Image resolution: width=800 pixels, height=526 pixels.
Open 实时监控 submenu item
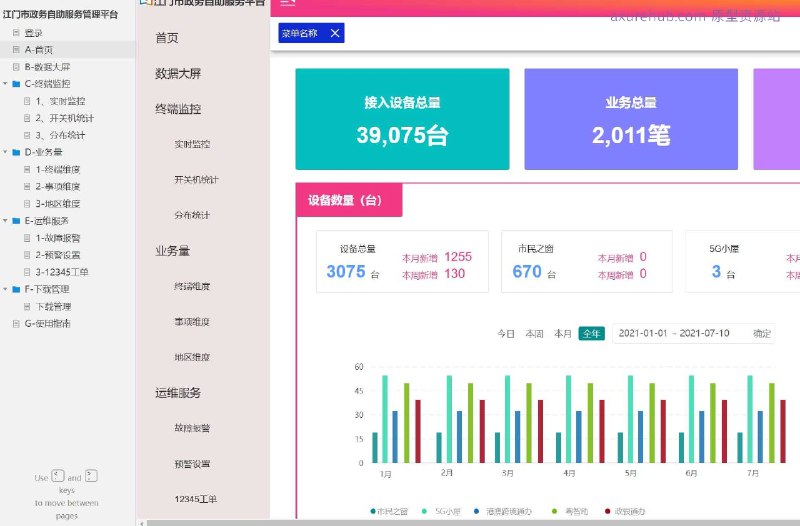[x=192, y=144]
